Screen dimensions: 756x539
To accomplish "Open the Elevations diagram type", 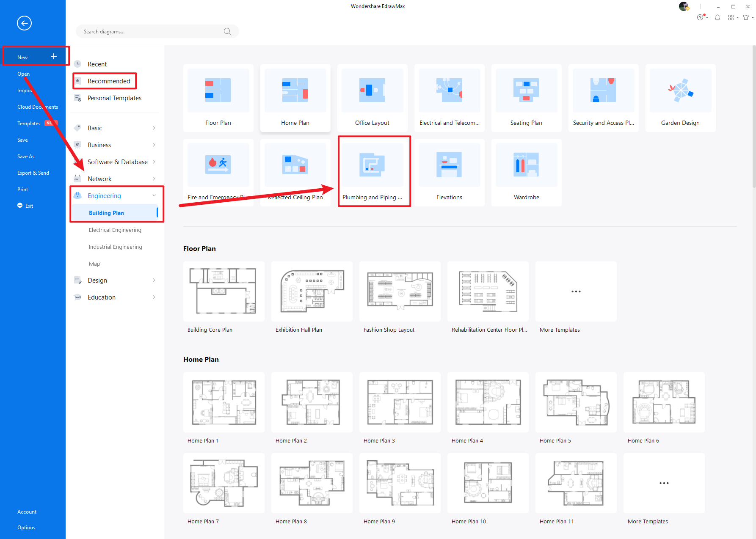I will coord(450,173).
